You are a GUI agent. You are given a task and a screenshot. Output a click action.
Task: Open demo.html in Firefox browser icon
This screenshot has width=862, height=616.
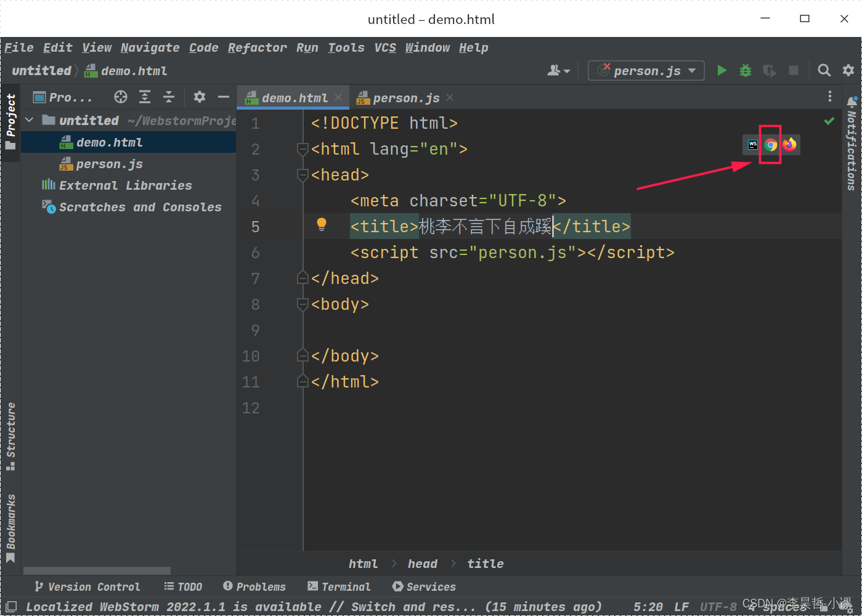pyautogui.click(x=789, y=145)
